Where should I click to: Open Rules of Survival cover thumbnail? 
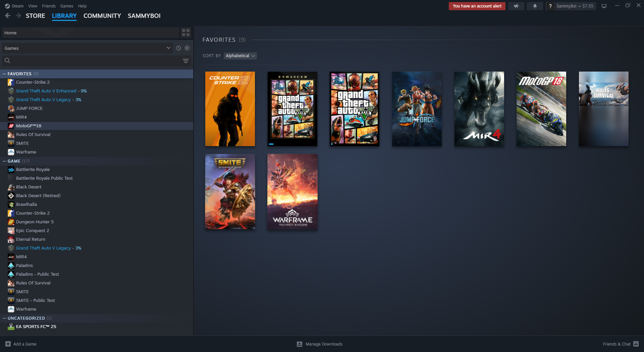tap(604, 109)
